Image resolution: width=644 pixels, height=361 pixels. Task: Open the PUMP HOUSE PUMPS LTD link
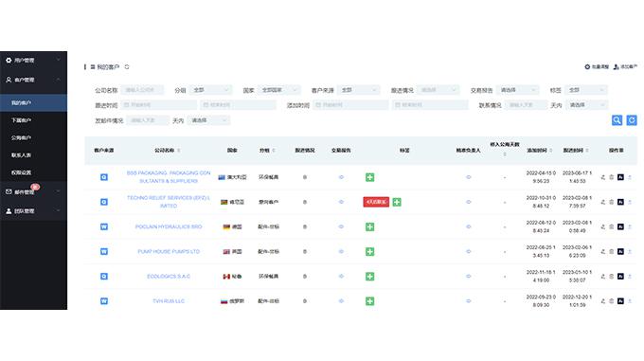169,251
